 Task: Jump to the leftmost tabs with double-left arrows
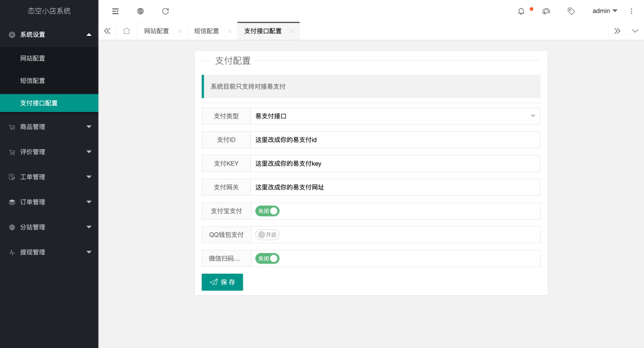coord(107,31)
